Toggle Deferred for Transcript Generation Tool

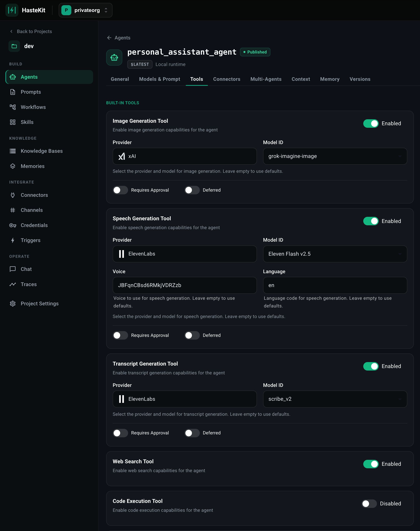point(192,433)
